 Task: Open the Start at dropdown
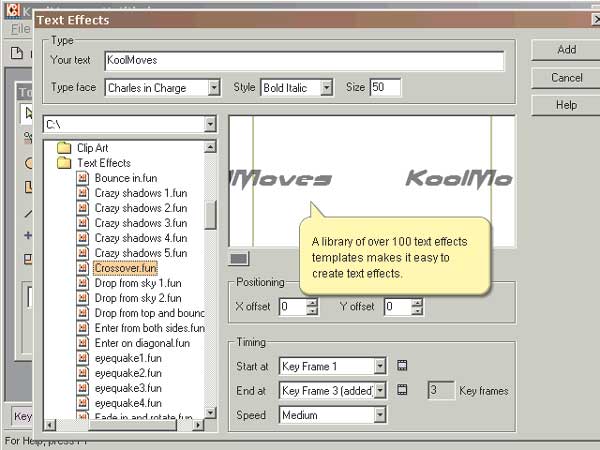380,366
